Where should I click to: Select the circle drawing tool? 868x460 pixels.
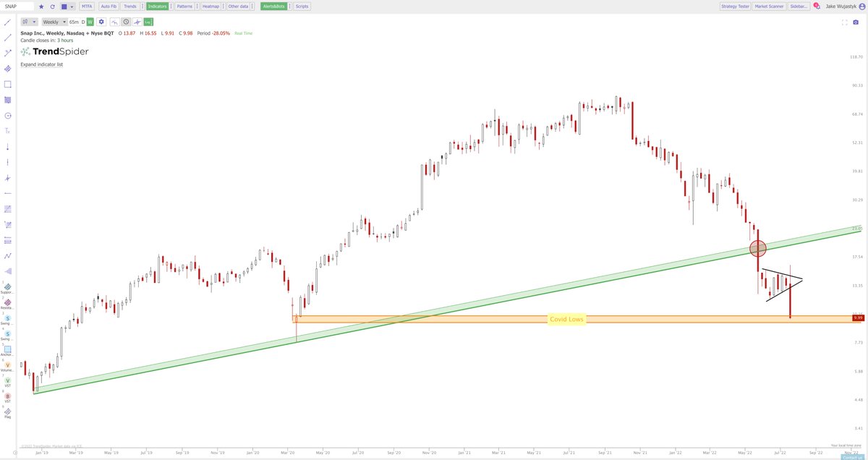[x=7, y=116]
